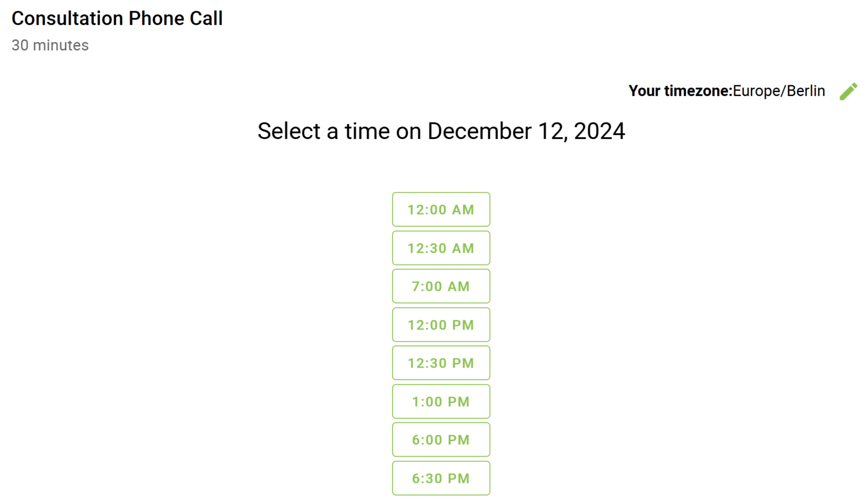Click the "Your timezone:" label

click(x=680, y=91)
